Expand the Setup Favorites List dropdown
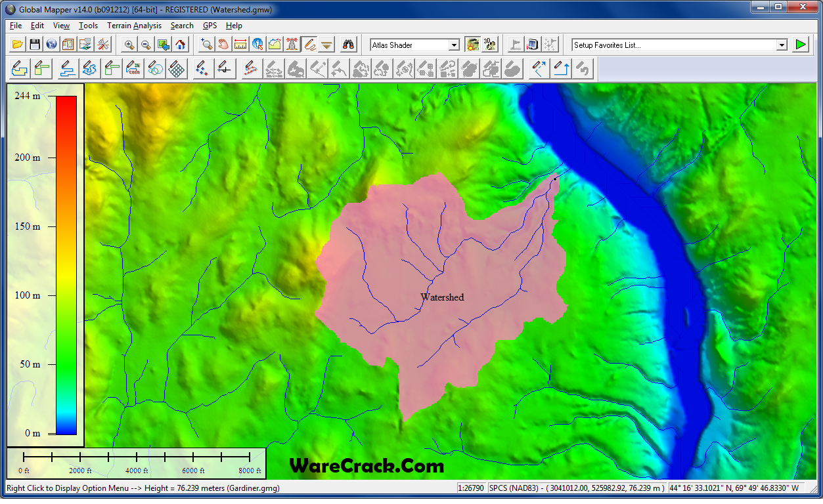Screen dimensions: 823x504 [x=782, y=45]
